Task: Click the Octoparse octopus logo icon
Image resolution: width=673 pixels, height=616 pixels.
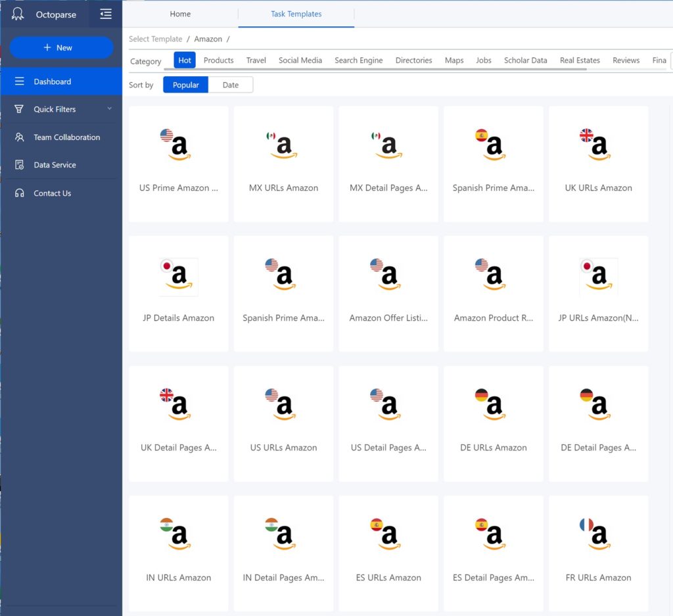Action: click(x=18, y=14)
